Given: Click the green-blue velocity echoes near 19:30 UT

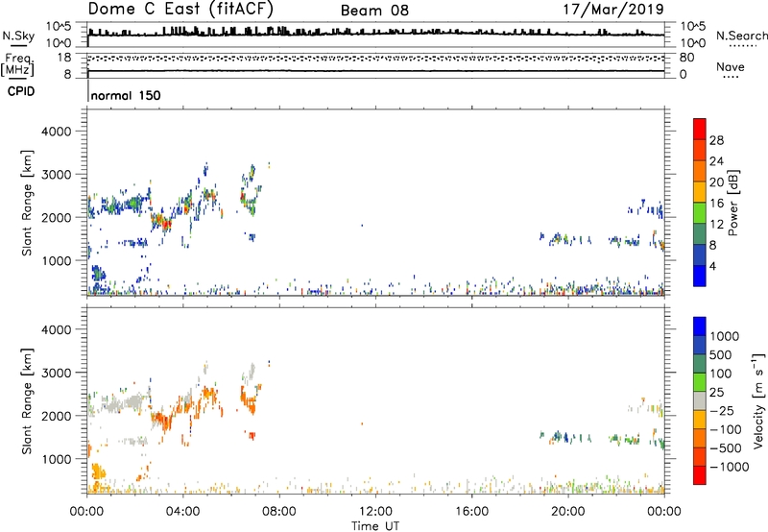Looking at the screenshot, I should point(561,437).
